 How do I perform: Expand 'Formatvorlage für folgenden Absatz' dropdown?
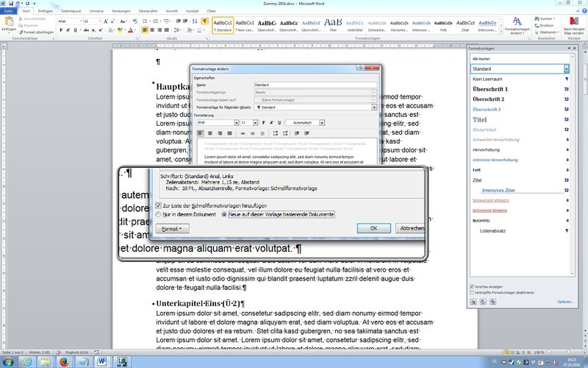pyautogui.click(x=375, y=107)
